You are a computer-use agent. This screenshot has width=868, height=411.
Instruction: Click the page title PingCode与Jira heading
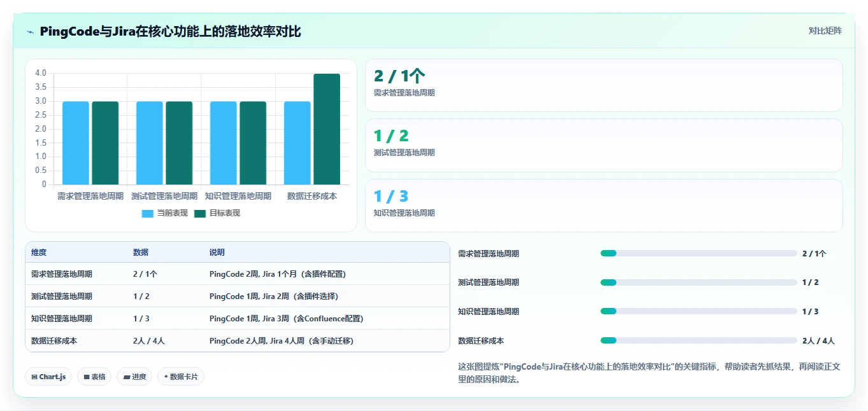click(170, 32)
